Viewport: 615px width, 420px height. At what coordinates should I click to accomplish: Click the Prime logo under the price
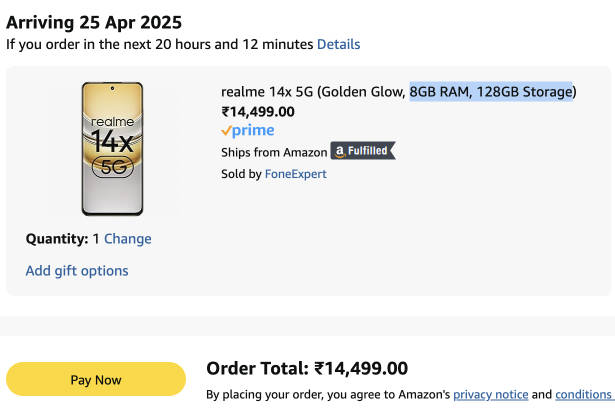click(x=248, y=131)
